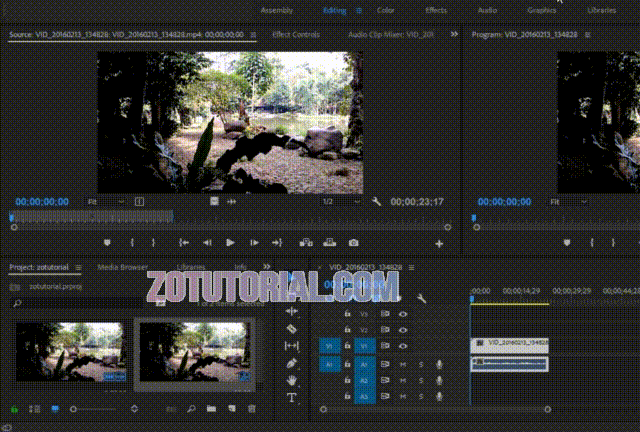Image resolution: width=640 pixels, height=432 pixels.
Task: Play the clip in Source monitor
Action: click(x=230, y=243)
